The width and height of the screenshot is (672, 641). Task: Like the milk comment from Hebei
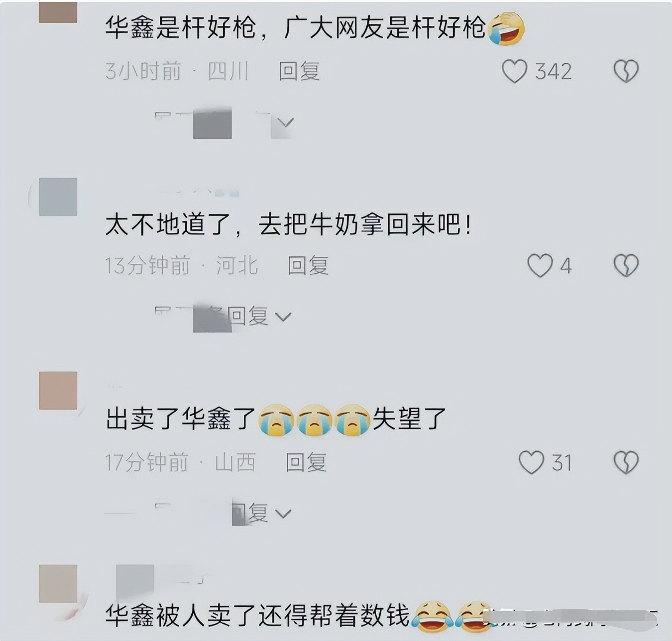coord(540,265)
